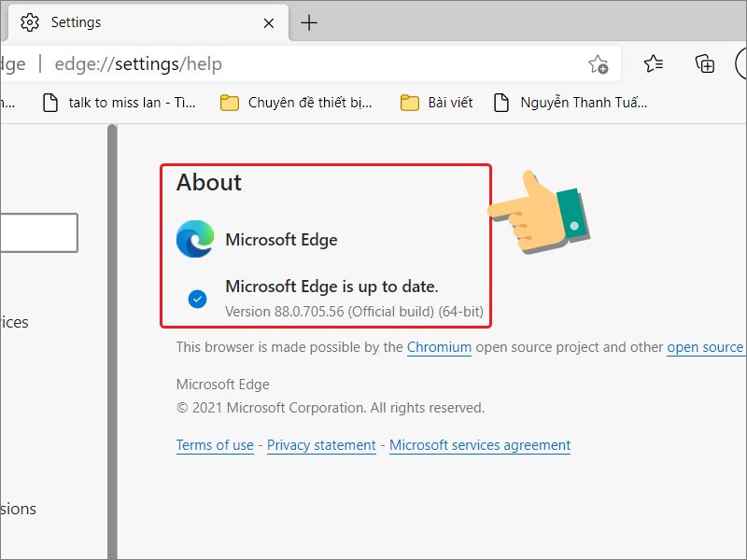Open the Collections icon
Screen dimensions: 747x560
tap(705, 63)
